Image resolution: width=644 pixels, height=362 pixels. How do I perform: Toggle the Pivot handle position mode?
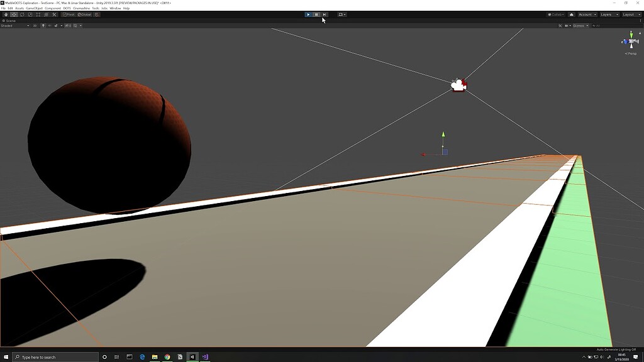click(69, 14)
